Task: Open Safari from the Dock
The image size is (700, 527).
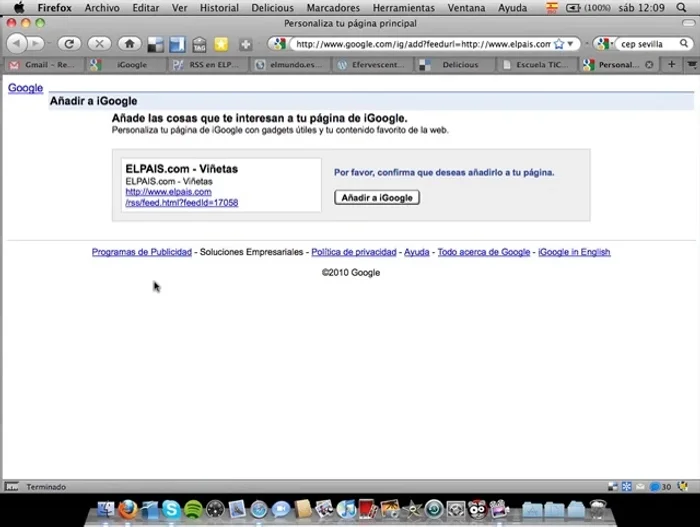Action: (x=259, y=509)
